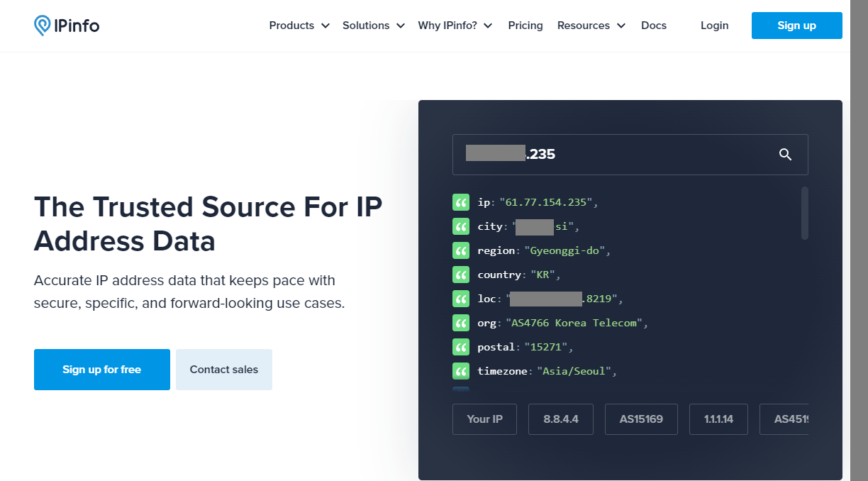Screen dimensions: 868x481
Task: Click the "KR" country value
Action: click(x=541, y=275)
